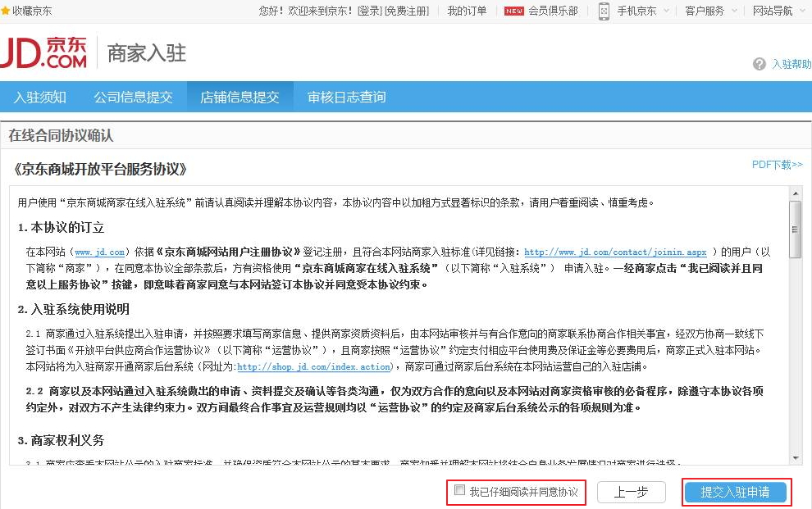This screenshot has height=509, width=812.
Task: Click the agreement scrollbar down arrow
Action: tap(796, 458)
